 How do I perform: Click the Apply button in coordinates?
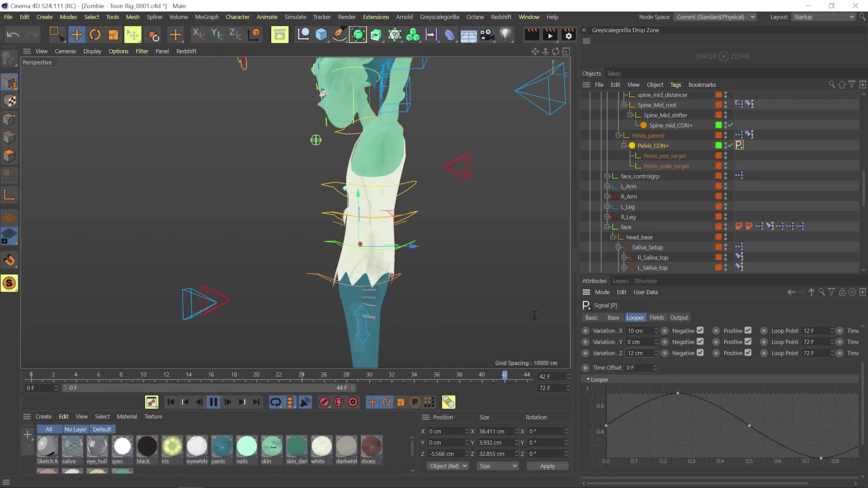pos(547,466)
